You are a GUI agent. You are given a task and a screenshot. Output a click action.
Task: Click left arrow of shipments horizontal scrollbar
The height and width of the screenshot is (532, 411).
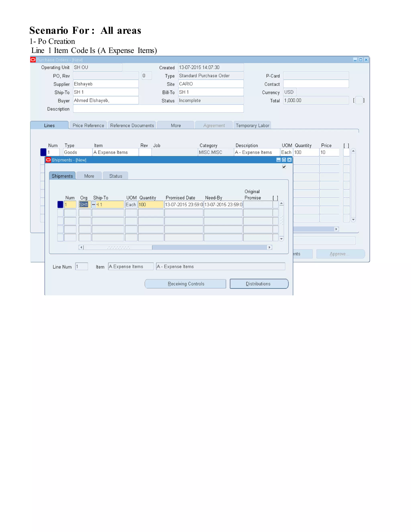81,248
